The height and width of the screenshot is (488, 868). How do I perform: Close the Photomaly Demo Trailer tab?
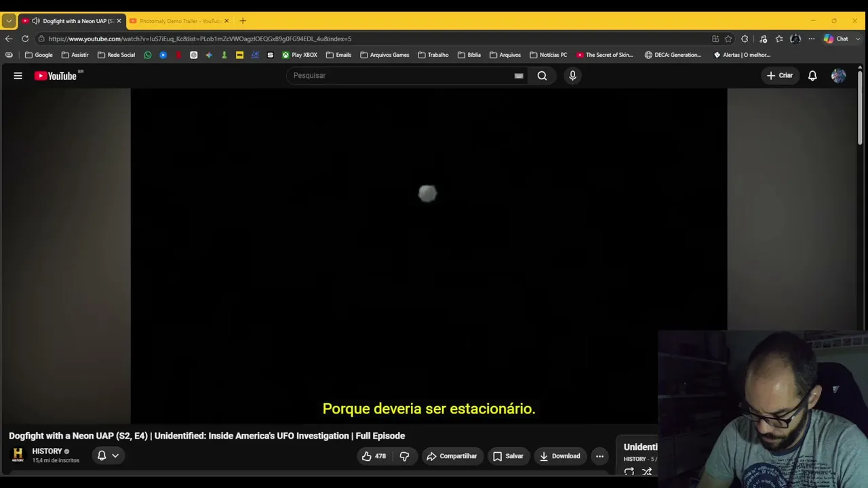tap(226, 21)
